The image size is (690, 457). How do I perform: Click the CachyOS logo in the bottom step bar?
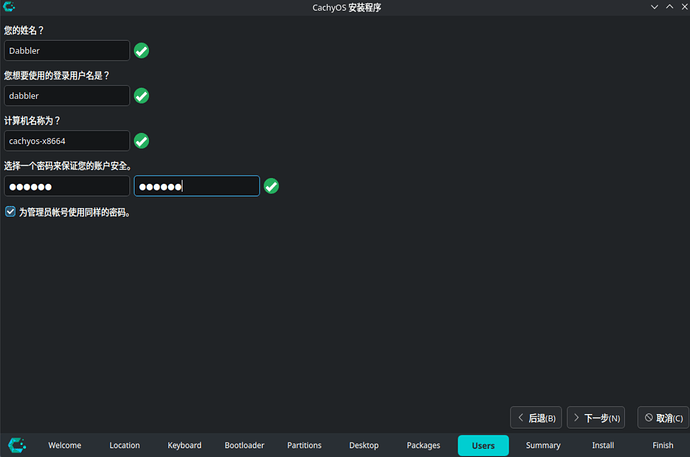[17, 445]
